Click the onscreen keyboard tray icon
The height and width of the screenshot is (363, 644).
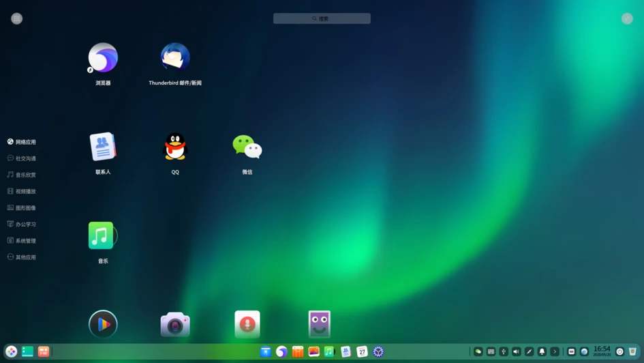tap(491, 352)
